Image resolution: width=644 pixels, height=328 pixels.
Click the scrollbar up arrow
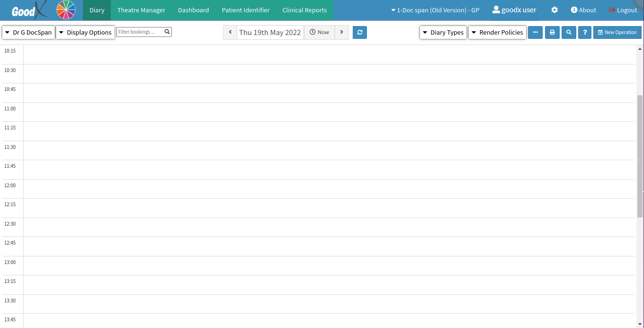point(640,49)
